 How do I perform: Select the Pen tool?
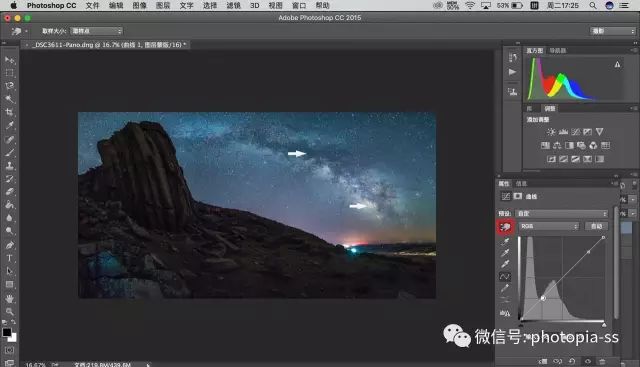(9, 245)
